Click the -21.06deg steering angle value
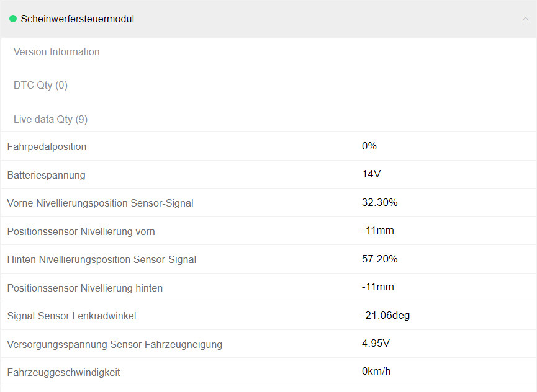537x392 pixels. (386, 315)
